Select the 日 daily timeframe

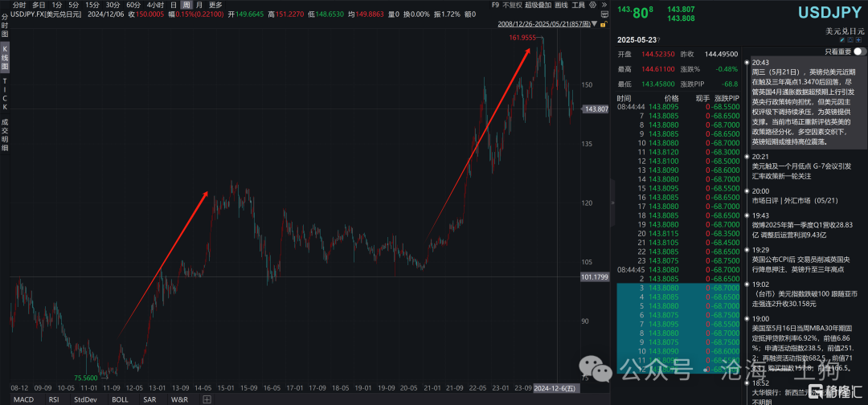174,5
